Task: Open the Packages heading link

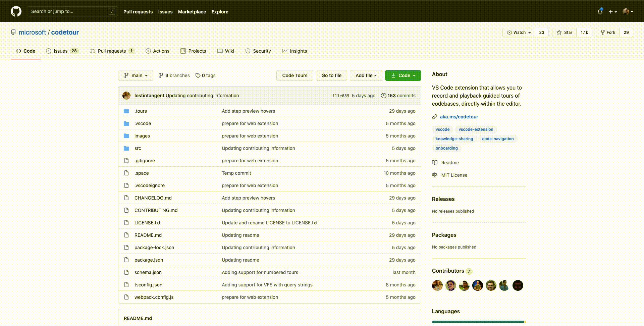Action: tap(444, 235)
